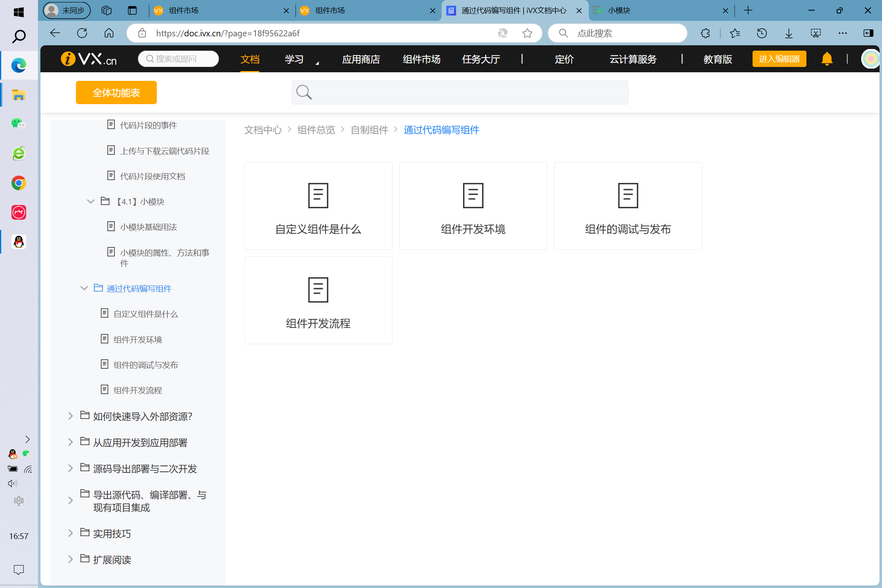The height and width of the screenshot is (588, 882).
Task: Open browser history clock icon
Action: (762, 33)
